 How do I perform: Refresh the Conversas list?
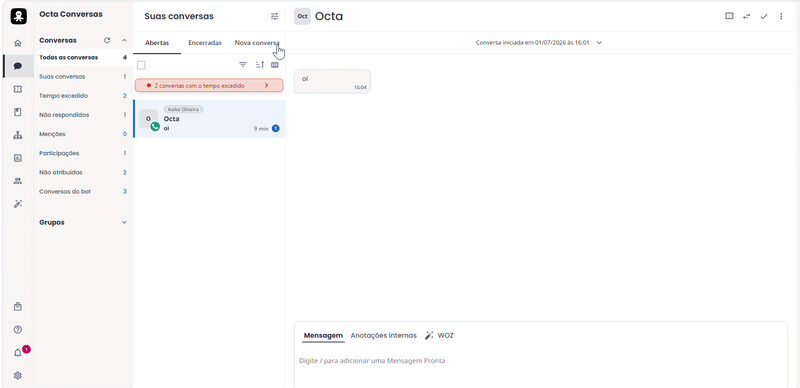pos(107,40)
